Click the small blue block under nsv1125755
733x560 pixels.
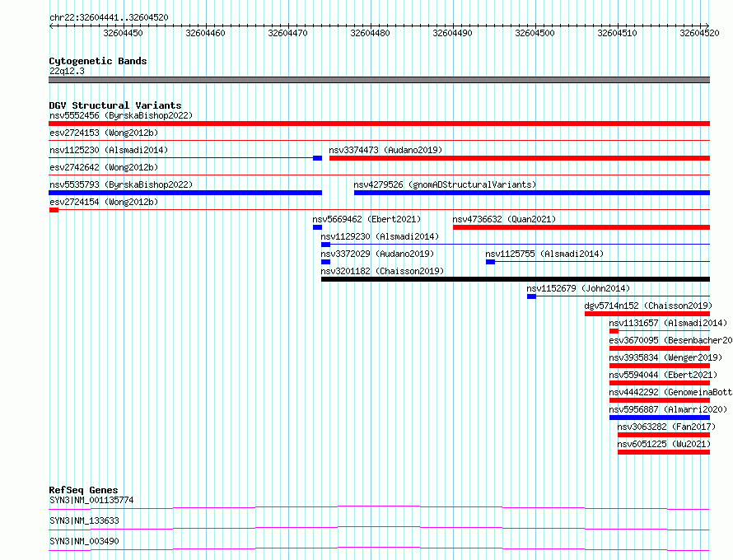[x=490, y=262]
